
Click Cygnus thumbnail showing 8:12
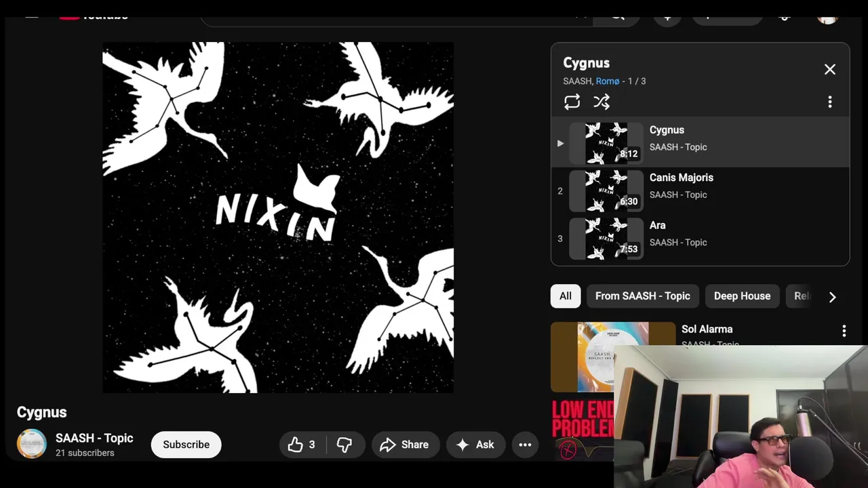pos(606,143)
